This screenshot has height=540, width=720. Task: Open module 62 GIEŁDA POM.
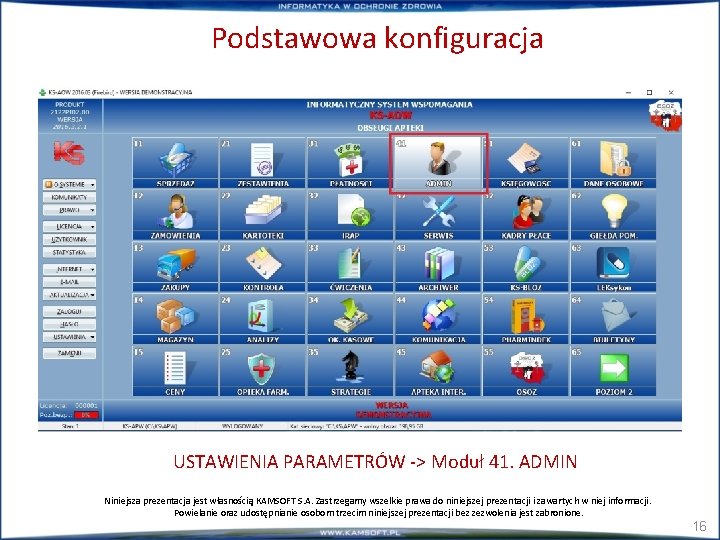click(613, 215)
